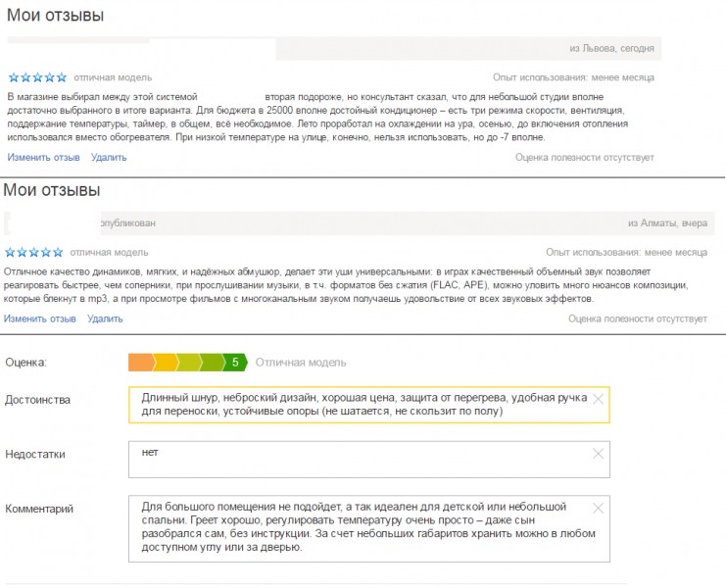
Task: Pick the fourth segment of the Оценка scale
Action: [x=212, y=363]
